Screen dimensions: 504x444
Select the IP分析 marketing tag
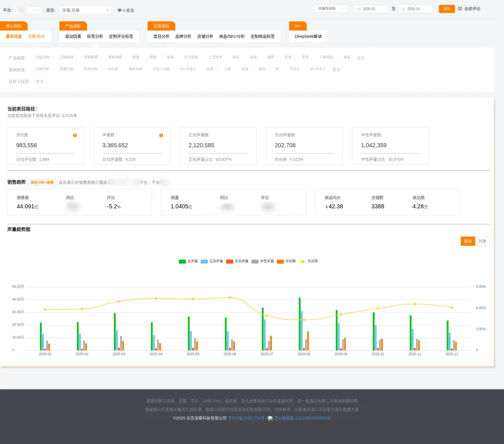(x=113, y=69)
